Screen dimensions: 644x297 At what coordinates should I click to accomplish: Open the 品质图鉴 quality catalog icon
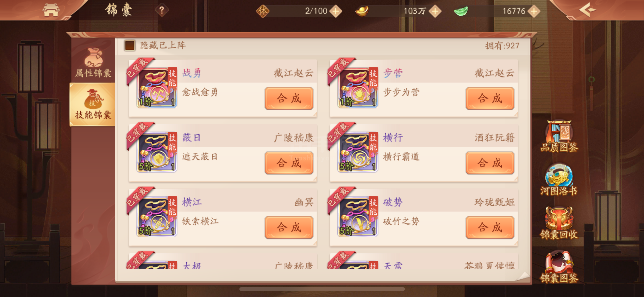click(559, 136)
